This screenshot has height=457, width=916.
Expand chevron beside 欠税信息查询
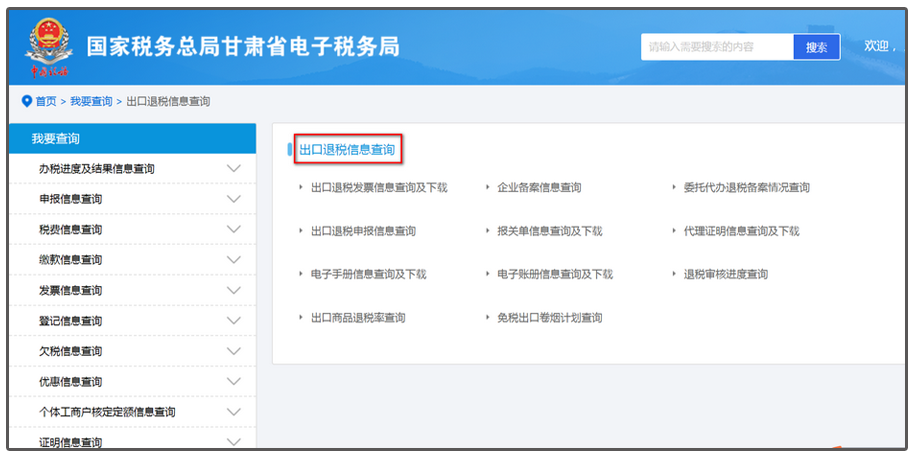(x=234, y=351)
